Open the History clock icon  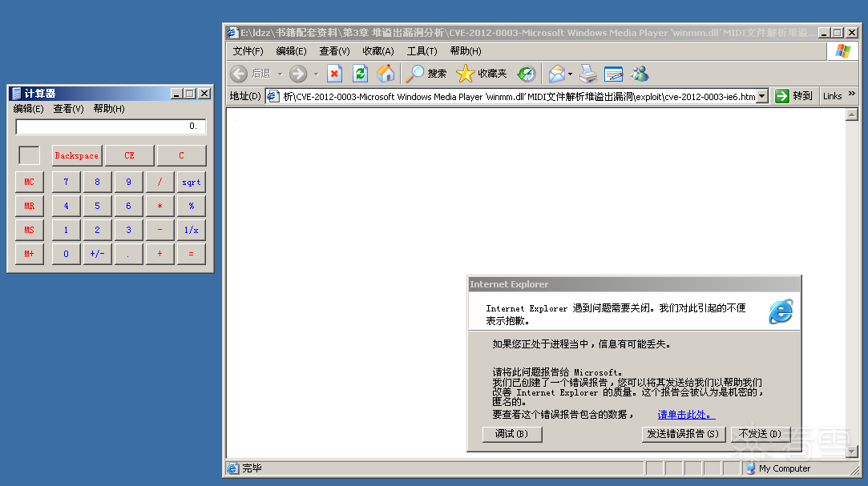(x=527, y=74)
